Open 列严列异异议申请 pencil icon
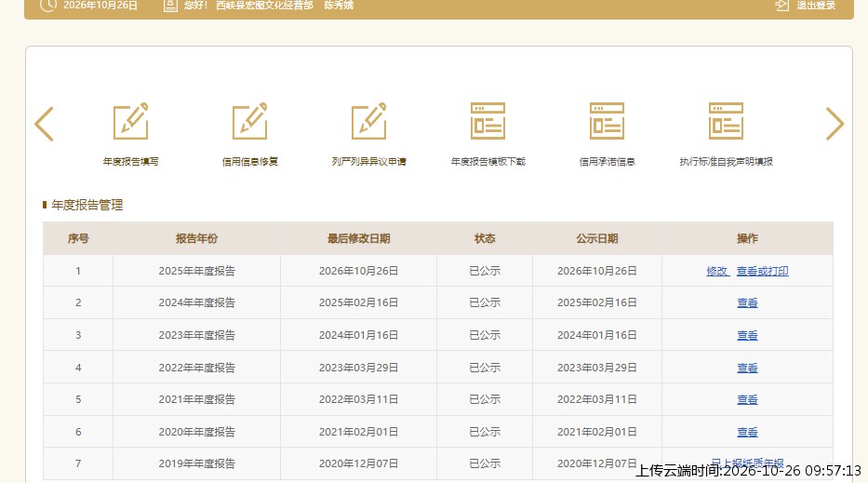The width and height of the screenshot is (868, 483). (368, 121)
